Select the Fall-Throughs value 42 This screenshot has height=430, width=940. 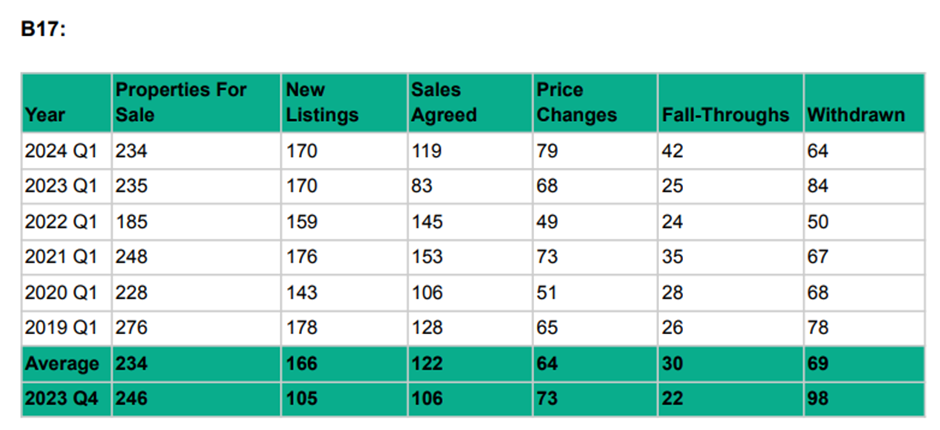672,151
